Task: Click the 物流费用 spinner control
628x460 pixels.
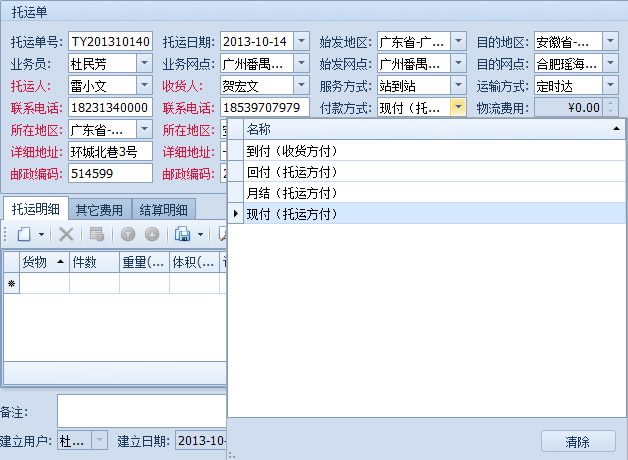Action: 611,108
